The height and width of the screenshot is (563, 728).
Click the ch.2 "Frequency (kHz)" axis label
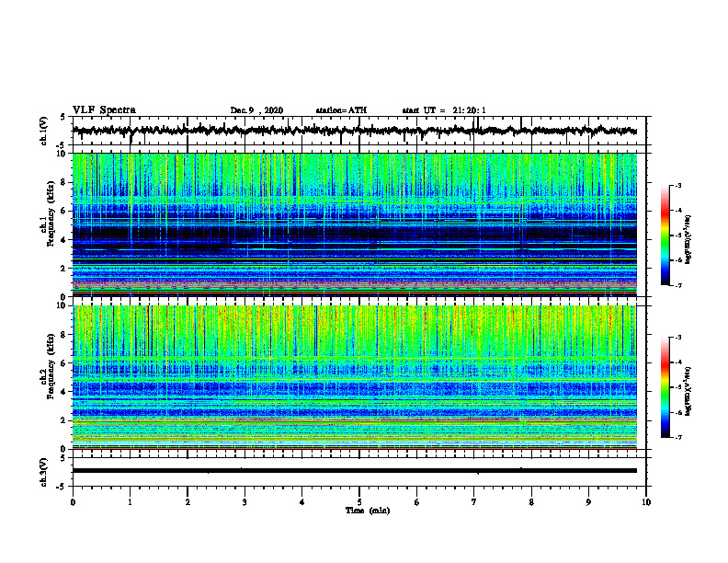tap(51, 366)
